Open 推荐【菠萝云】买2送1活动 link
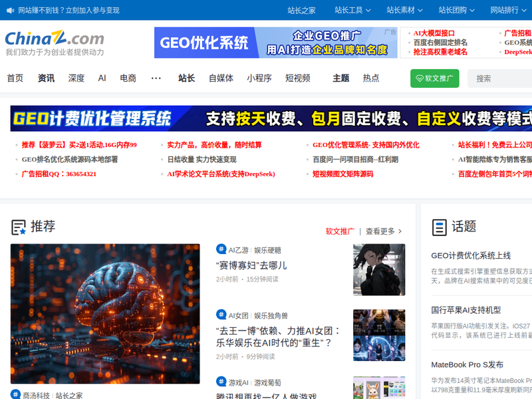532x399 pixels. point(79,145)
